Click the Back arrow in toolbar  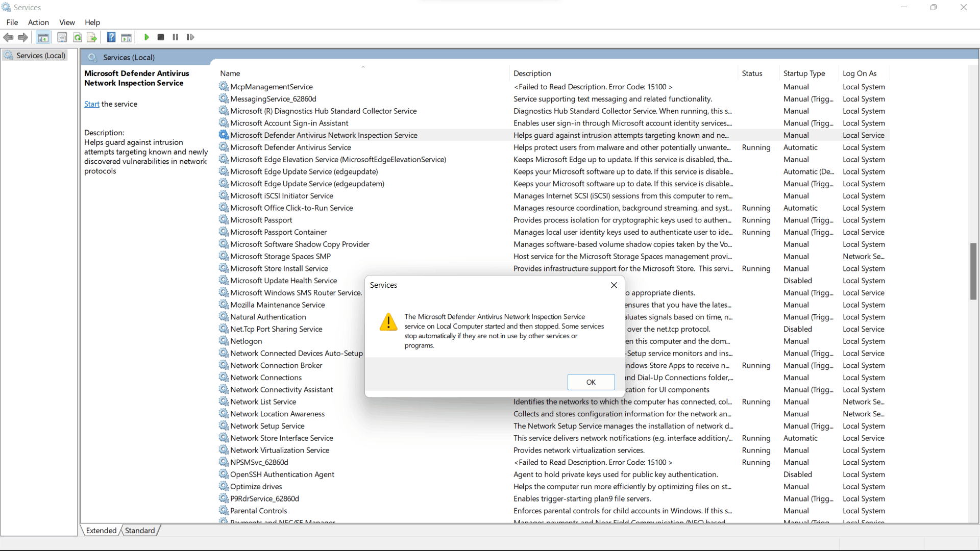pos(8,37)
